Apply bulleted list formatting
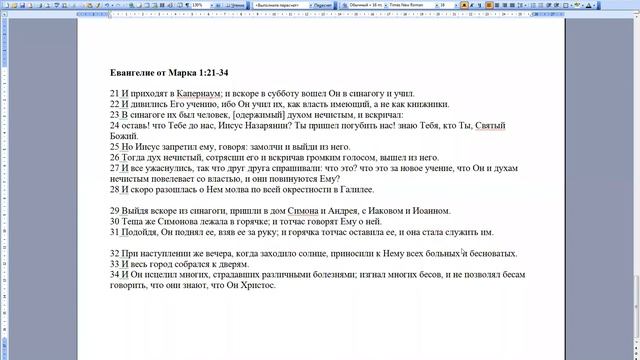 [541, 5]
